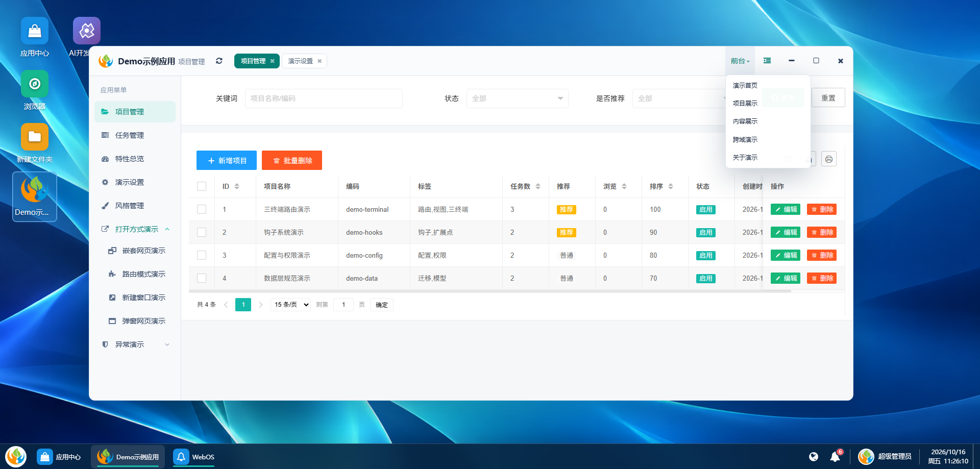The width and height of the screenshot is (980, 469).
Task: Click the 批量删除 button
Action: (x=292, y=160)
